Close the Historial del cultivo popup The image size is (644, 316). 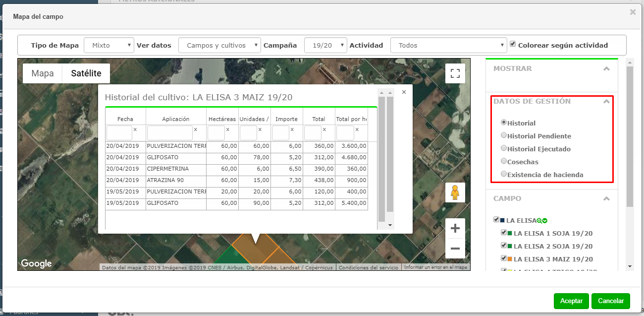coord(404,92)
